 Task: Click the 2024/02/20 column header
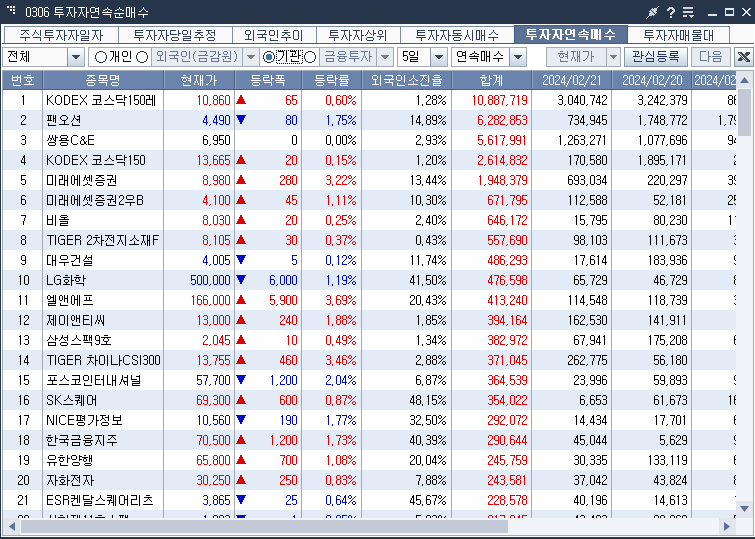click(x=651, y=80)
